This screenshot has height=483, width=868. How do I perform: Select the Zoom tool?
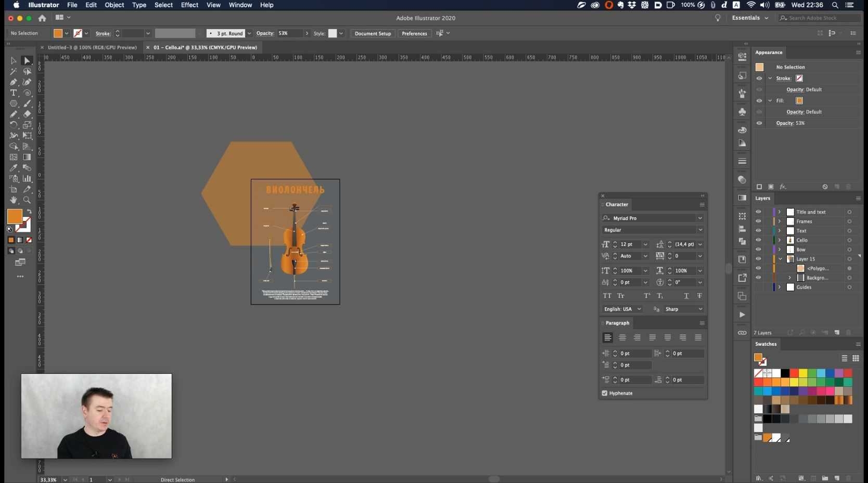click(x=27, y=200)
